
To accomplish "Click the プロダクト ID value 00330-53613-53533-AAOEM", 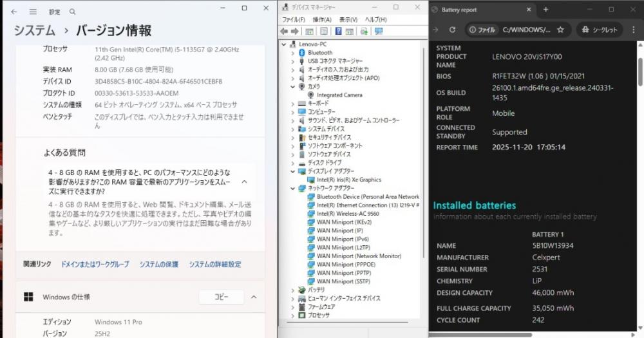I will pyautogui.click(x=137, y=93).
